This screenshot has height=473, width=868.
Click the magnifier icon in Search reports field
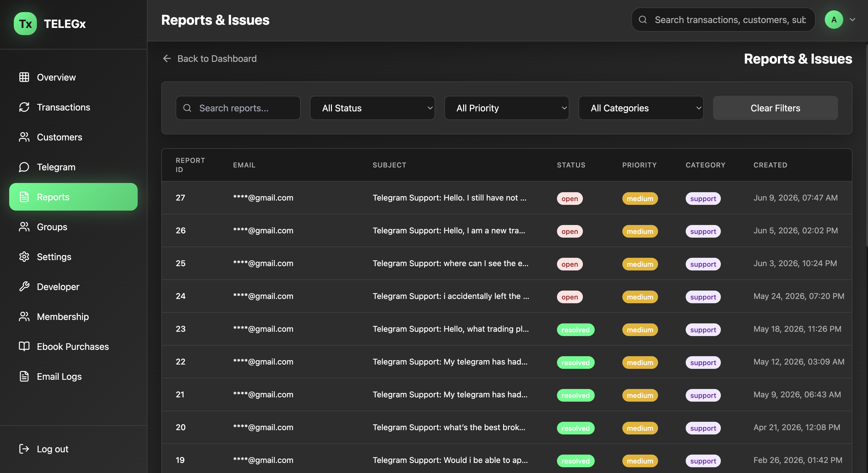187,108
